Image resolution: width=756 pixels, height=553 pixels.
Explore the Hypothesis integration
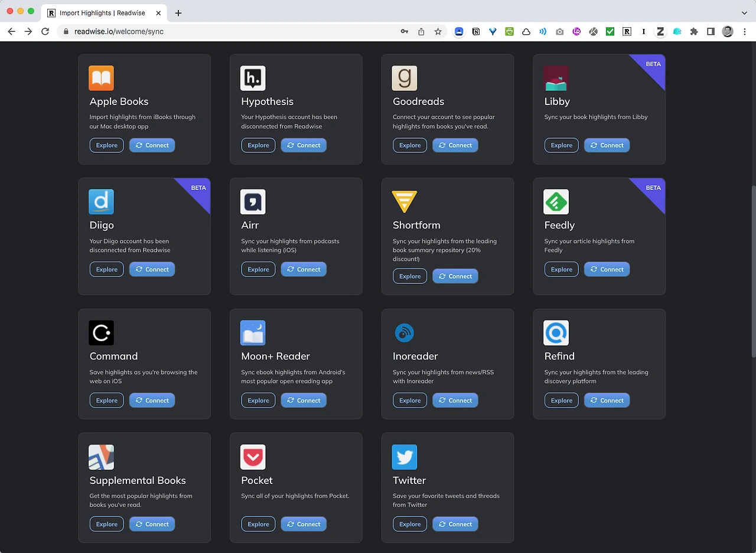pos(258,145)
